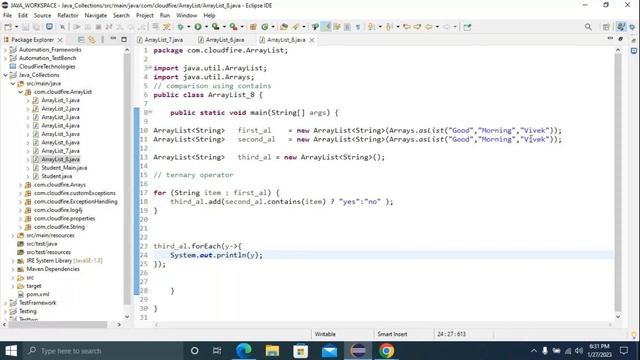The image size is (640, 360).
Task: Click the Debug bug icon
Action: 180,27
